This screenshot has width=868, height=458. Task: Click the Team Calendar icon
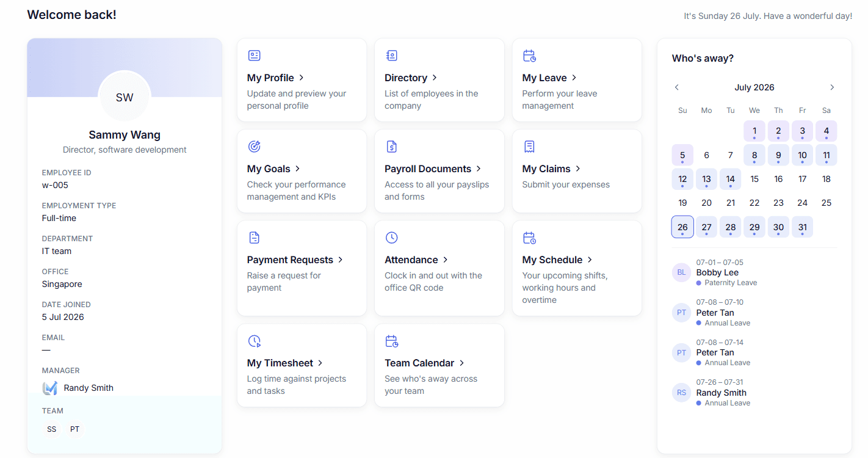coord(392,341)
